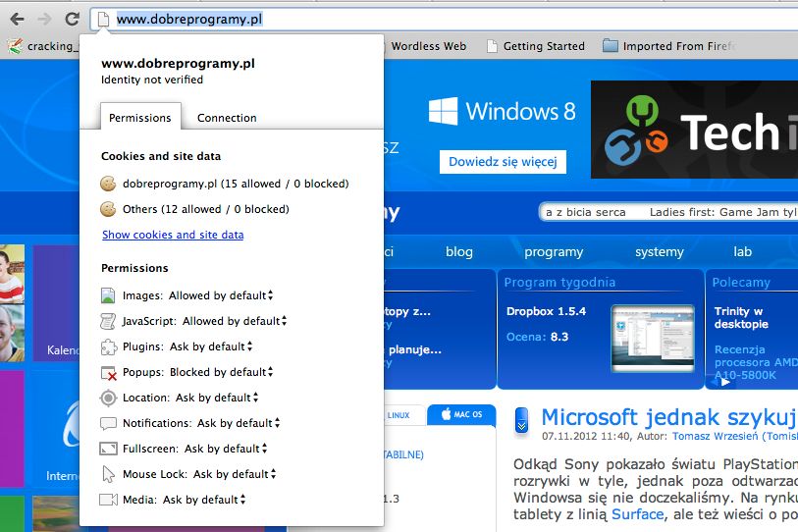Viewport: 798px width, 532px height.
Task: Click the Images permission icon
Action: tap(108, 295)
